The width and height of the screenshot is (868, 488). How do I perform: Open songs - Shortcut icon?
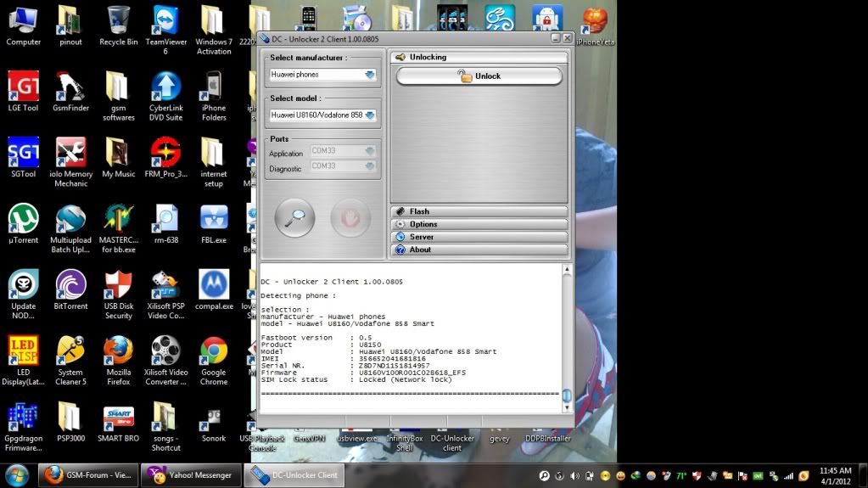tap(165, 427)
